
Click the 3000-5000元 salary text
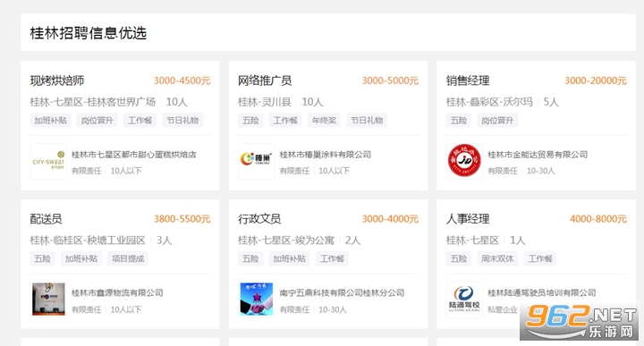click(x=390, y=80)
